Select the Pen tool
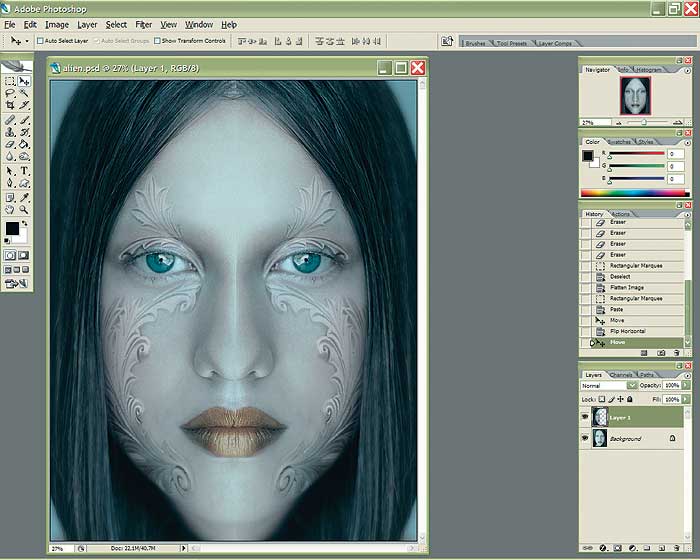The width and height of the screenshot is (700, 560). 10,183
